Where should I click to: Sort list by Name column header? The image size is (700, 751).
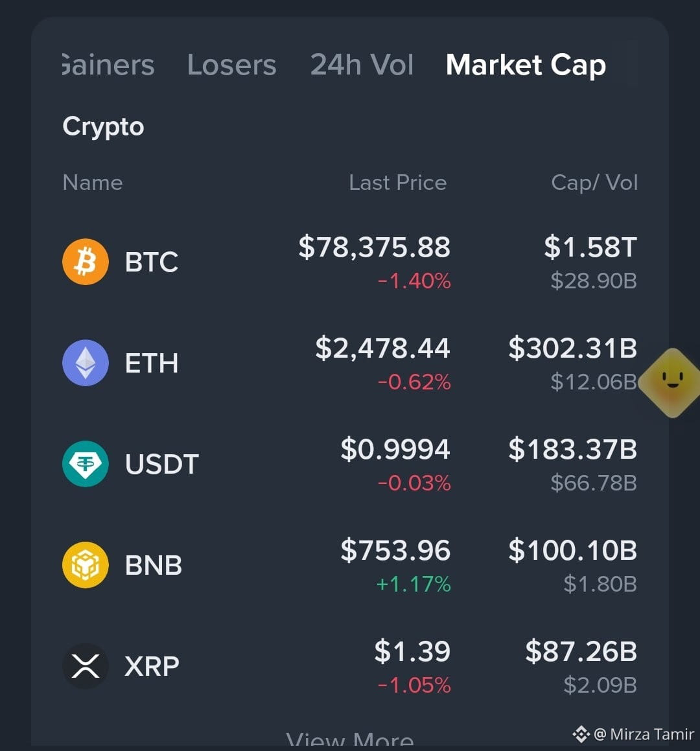click(x=93, y=183)
